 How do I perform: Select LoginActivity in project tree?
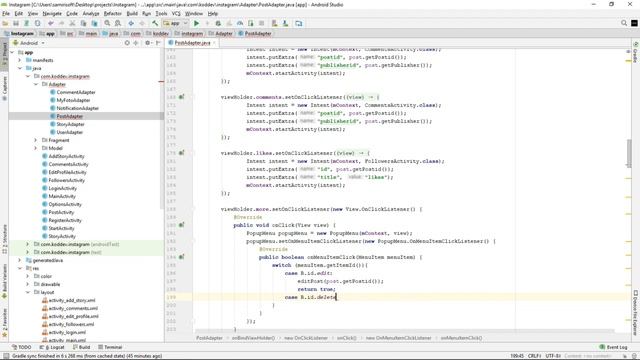[62, 188]
